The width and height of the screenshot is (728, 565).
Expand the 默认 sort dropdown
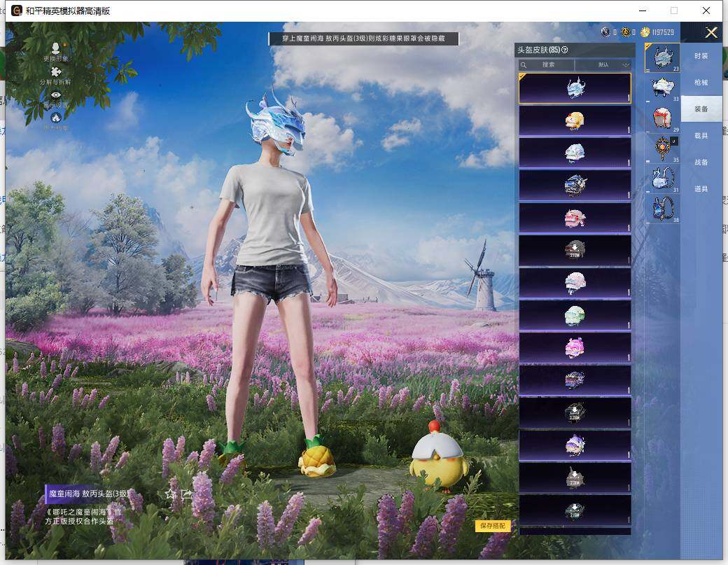click(603, 65)
